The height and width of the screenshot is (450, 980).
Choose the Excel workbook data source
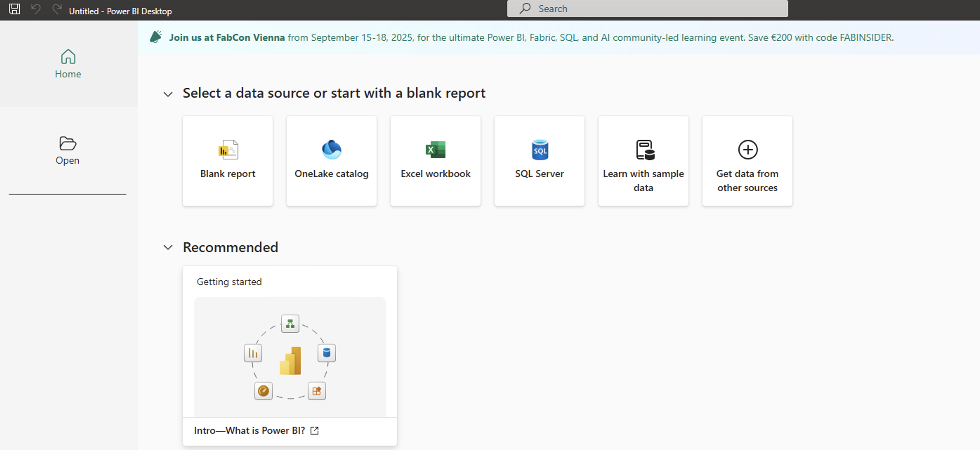pyautogui.click(x=435, y=161)
